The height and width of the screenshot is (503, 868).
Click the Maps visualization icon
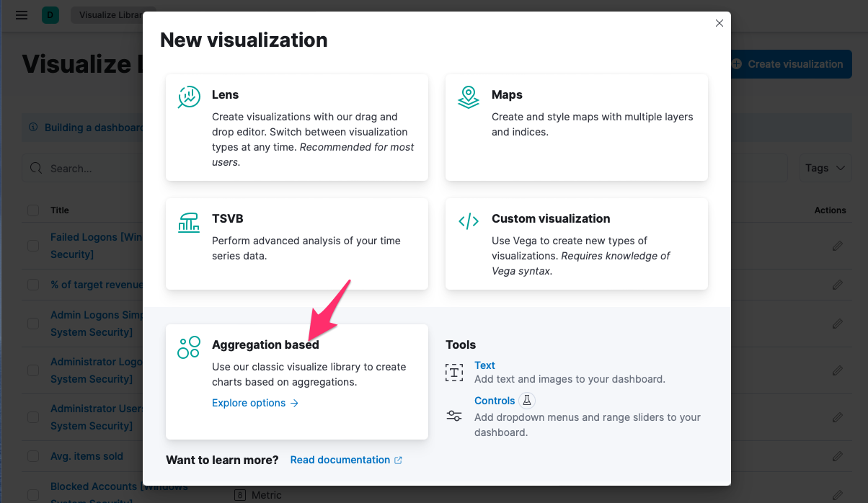tap(468, 95)
